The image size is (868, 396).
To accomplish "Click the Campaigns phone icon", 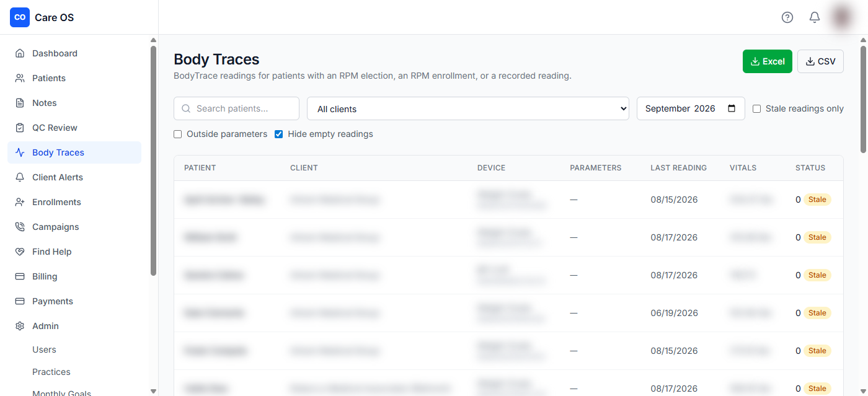I will (x=20, y=227).
